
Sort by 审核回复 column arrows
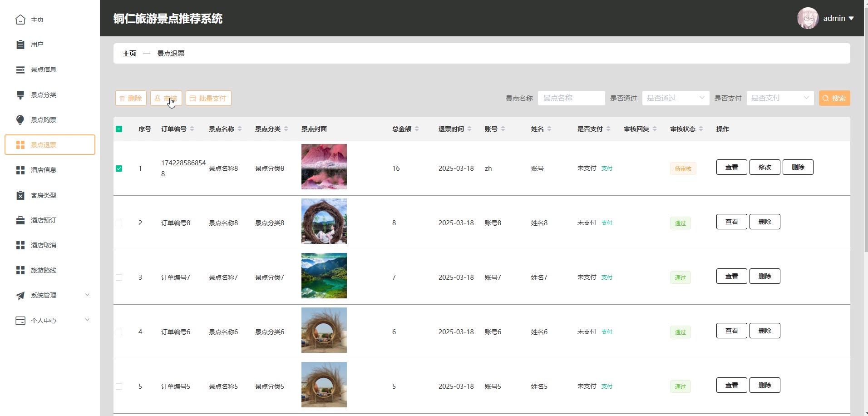coord(655,129)
